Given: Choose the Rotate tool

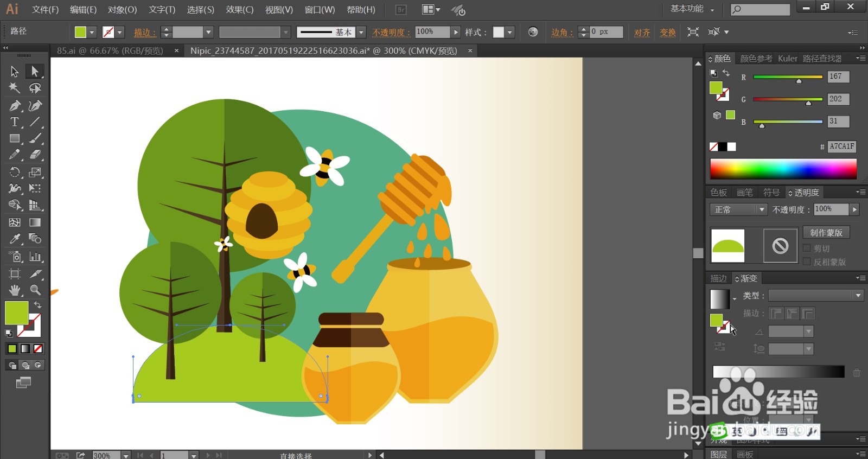Looking at the screenshot, I should pyautogui.click(x=15, y=172).
